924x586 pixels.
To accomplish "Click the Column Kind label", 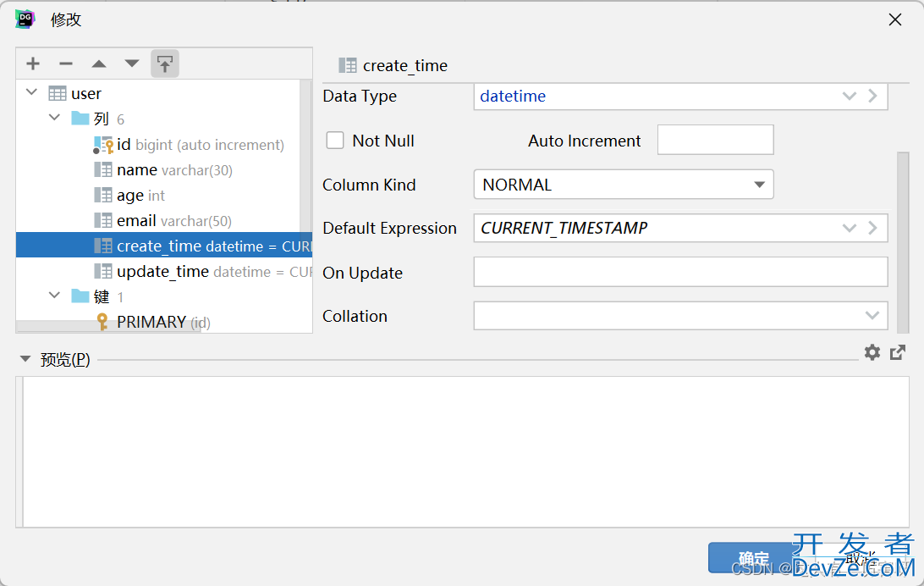I will (369, 185).
